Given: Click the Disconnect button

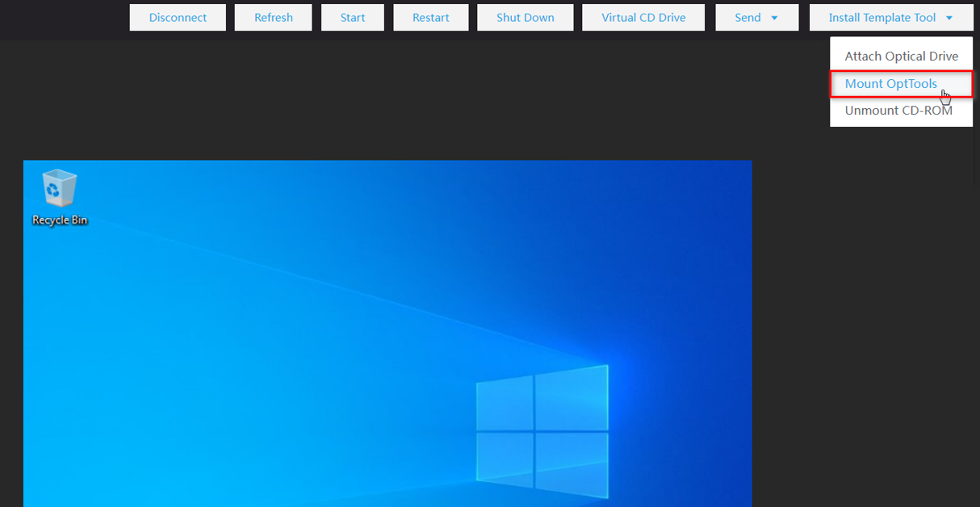Looking at the screenshot, I should 178,17.
